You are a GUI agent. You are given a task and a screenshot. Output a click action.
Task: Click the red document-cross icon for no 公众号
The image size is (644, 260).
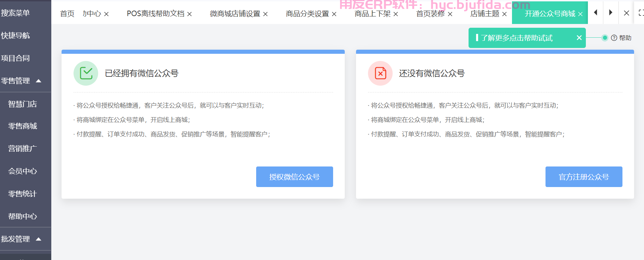tap(380, 73)
